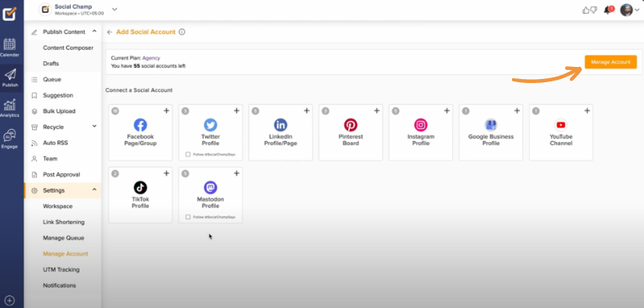Image resolution: width=644 pixels, height=308 pixels.
Task: Click the Settings gear icon in sidebar
Action: pos(35,190)
